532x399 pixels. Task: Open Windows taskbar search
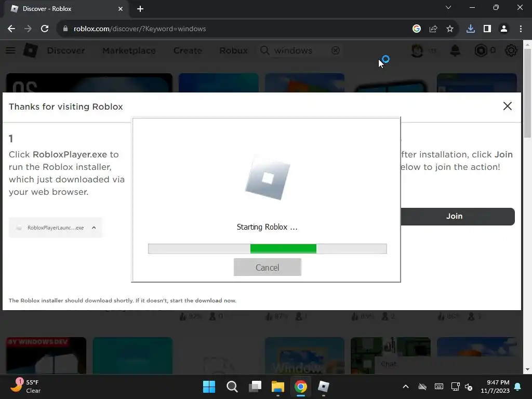coord(232,387)
